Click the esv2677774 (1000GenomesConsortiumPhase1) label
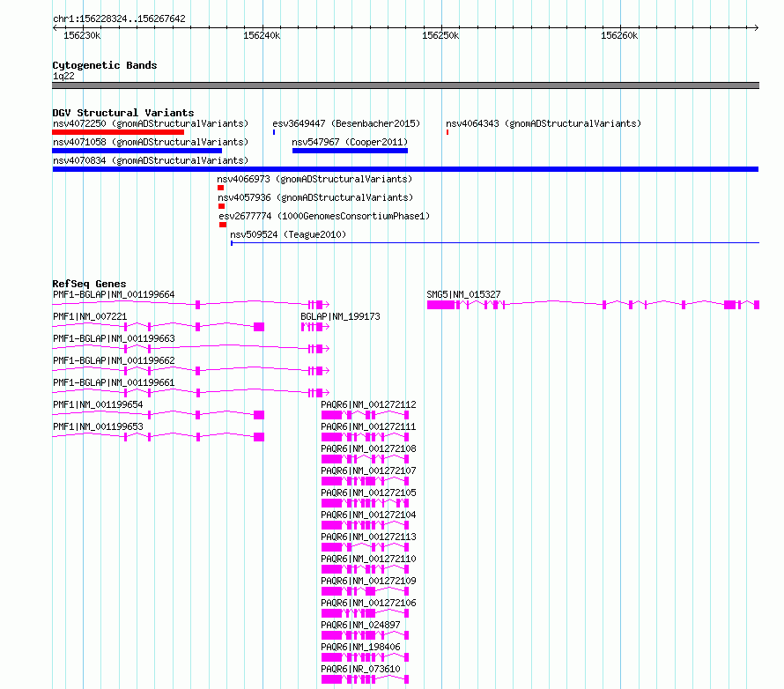This screenshot has height=689, width=784. pos(324,216)
